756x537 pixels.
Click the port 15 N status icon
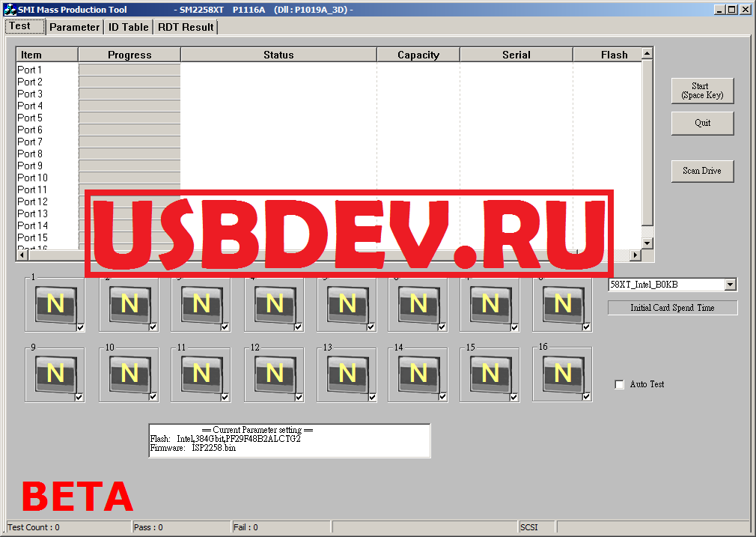pyautogui.click(x=490, y=374)
